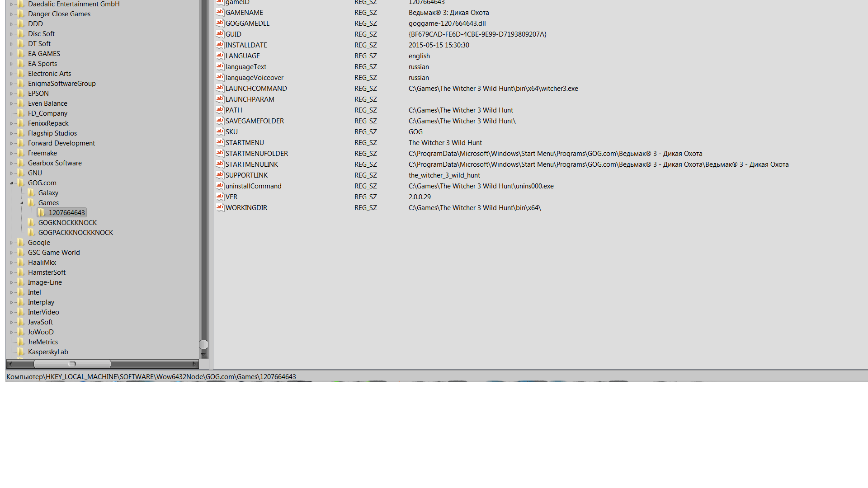Click the string icon next to VER

coord(220,197)
